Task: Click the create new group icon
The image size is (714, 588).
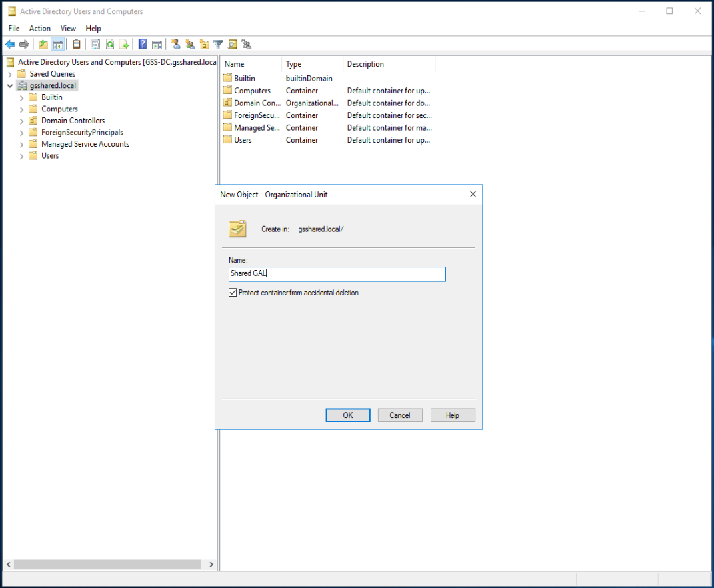Action: click(190, 45)
